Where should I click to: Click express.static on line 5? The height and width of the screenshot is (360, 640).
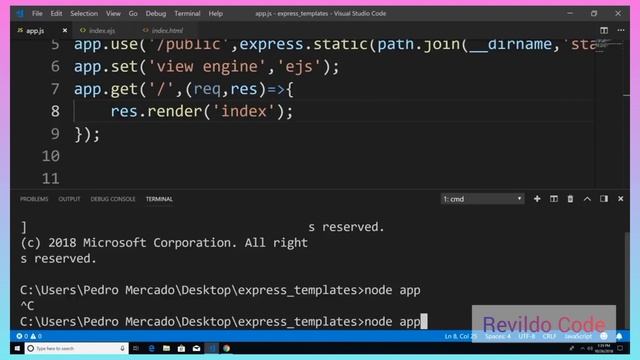pyautogui.click(x=304, y=44)
